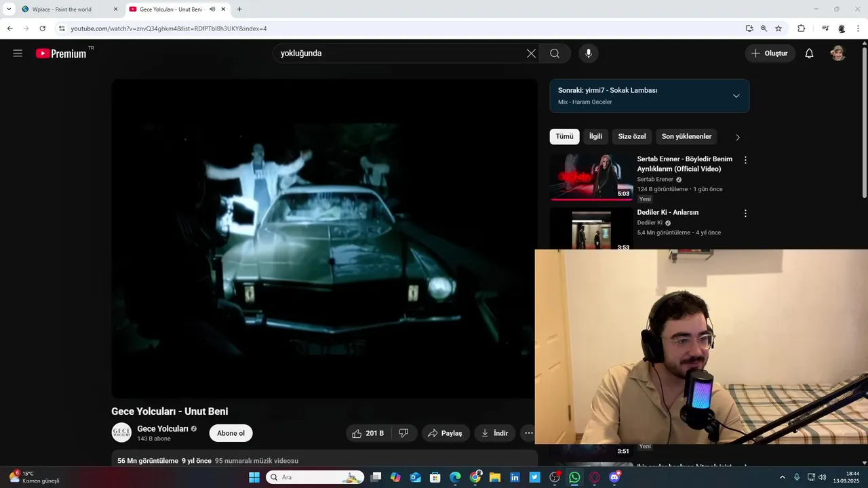Open 'Dediler Ki - Anlarsın' video title
The image size is (868, 488).
pyautogui.click(x=667, y=212)
